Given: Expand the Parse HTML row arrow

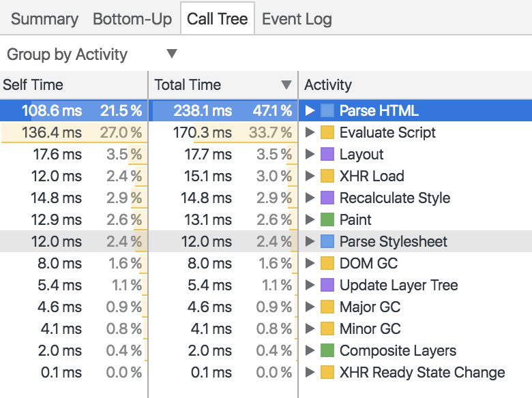Looking at the screenshot, I should click(x=310, y=110).
